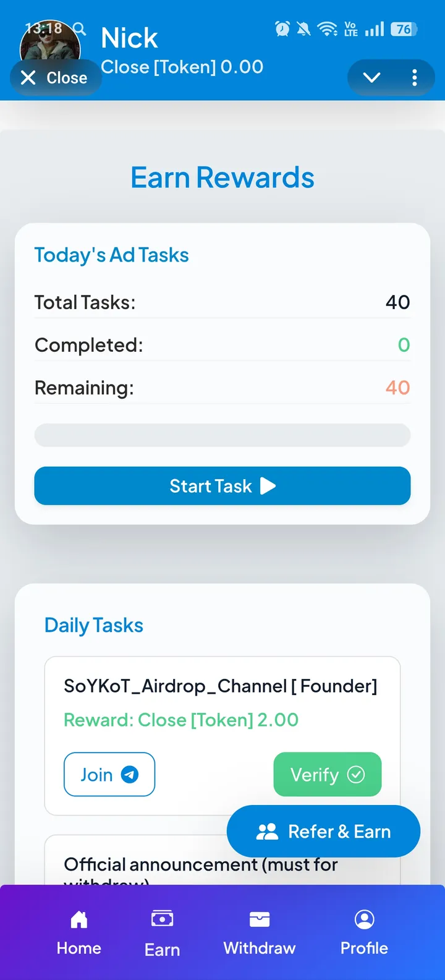The image size is (445, 980).
Task: Verify the SoYKoT Airdrop Channel task
Action: pyautogui.click(x=327, y=774)
